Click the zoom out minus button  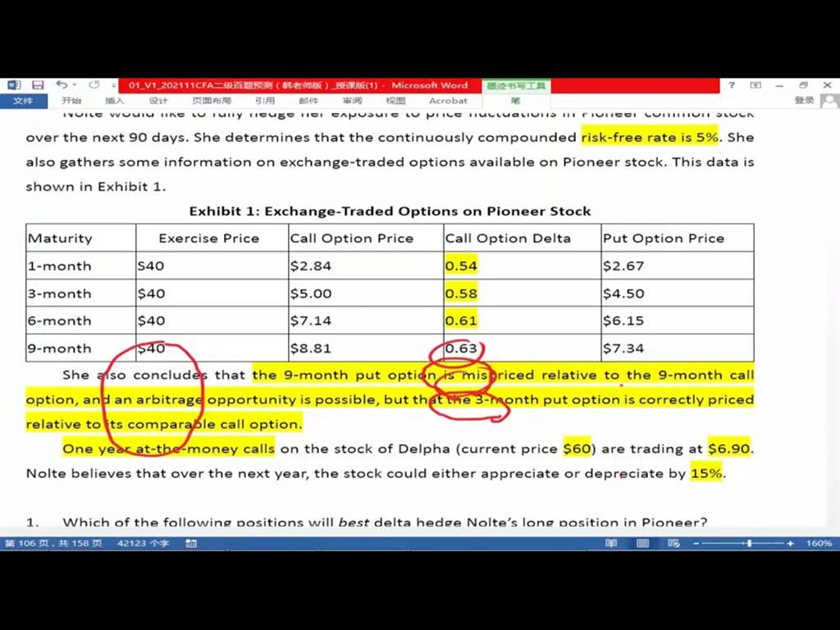(696, 543)
